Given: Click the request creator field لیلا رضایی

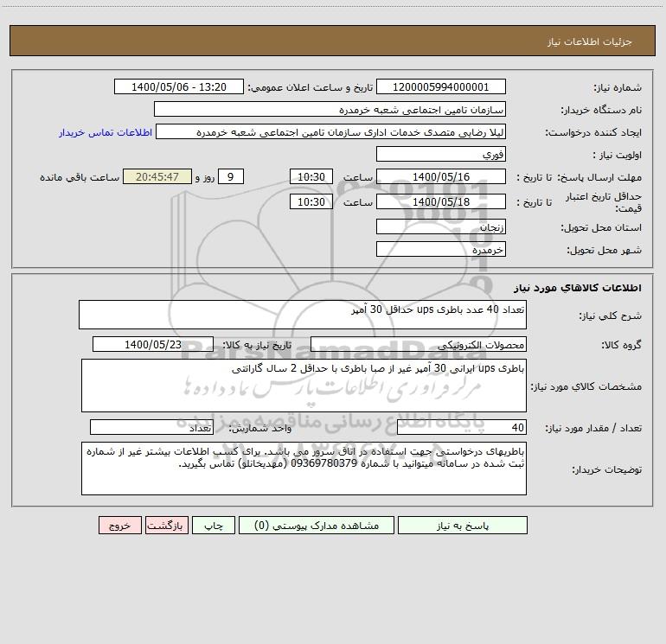Looking at the screenshot, I should tap(331, 131).
